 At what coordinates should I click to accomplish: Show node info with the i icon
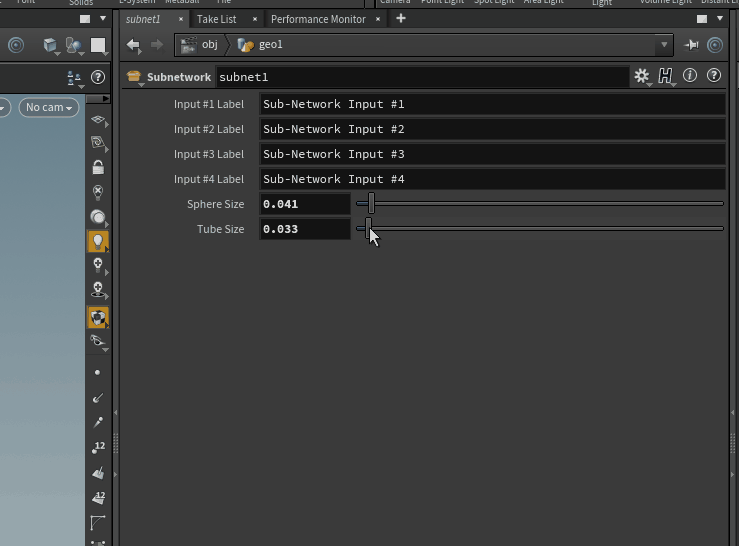[x=690, y=76]
